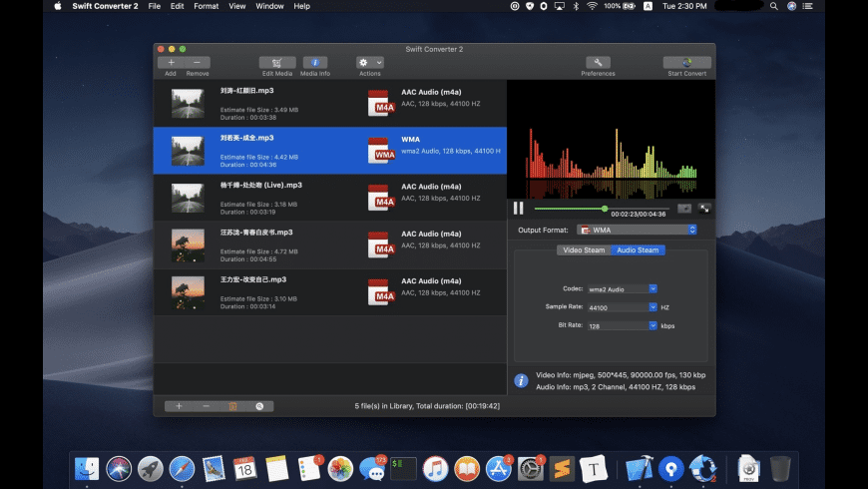Remove selected file using the toolbar Remove button

click(x=198, y=63)
